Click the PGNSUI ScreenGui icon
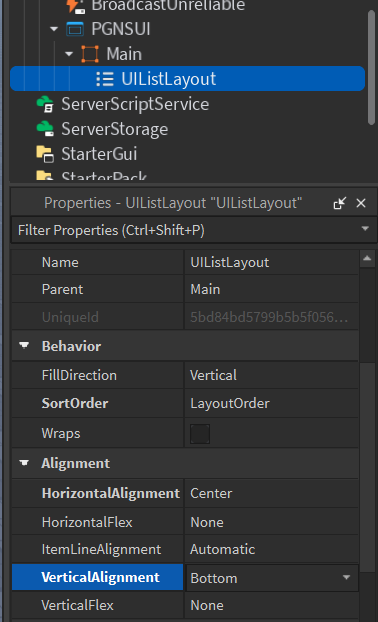 coord(75,29)
